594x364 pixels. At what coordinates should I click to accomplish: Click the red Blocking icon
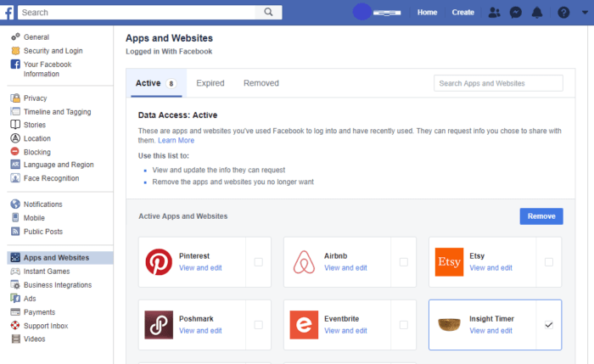[x=14, y=152]
